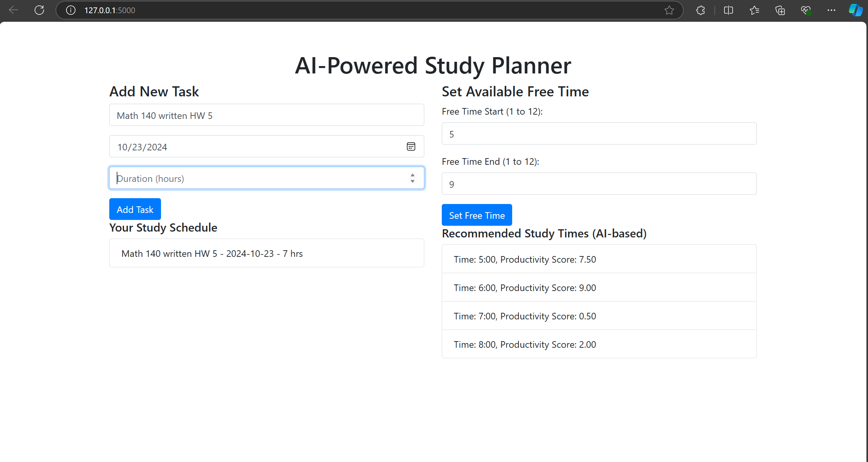Open browser essentials heart icon
This screenshot has height=462, width=868.
point(806,10)
